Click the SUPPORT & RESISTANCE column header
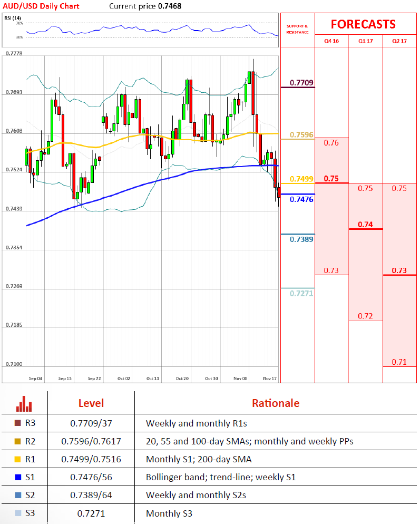 tap(297, 29)
